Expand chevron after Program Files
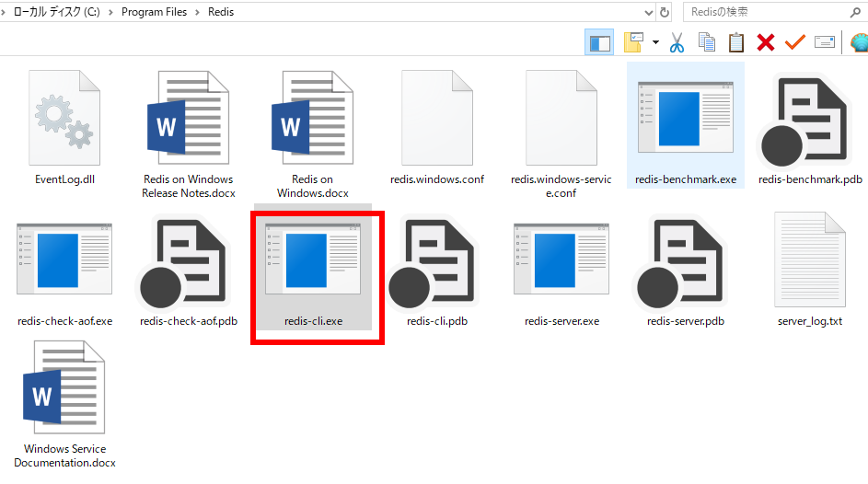 [x=197, y=12]
